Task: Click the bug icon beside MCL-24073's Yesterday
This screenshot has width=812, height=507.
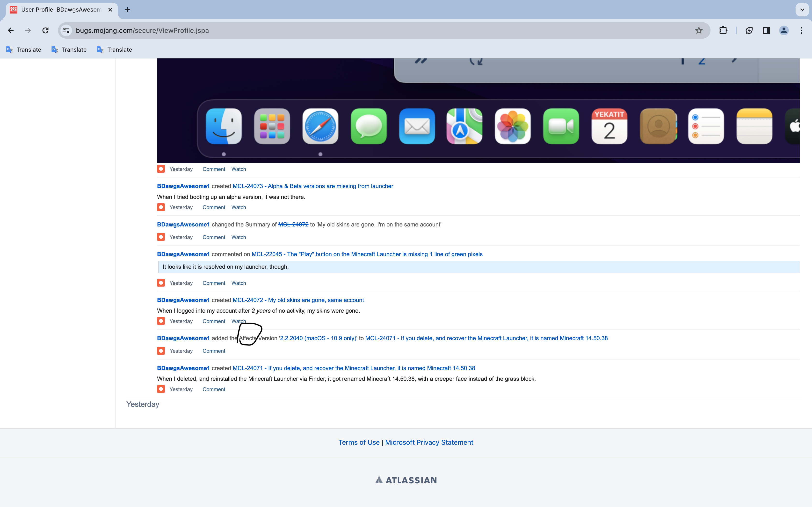Action: [161, 207]
